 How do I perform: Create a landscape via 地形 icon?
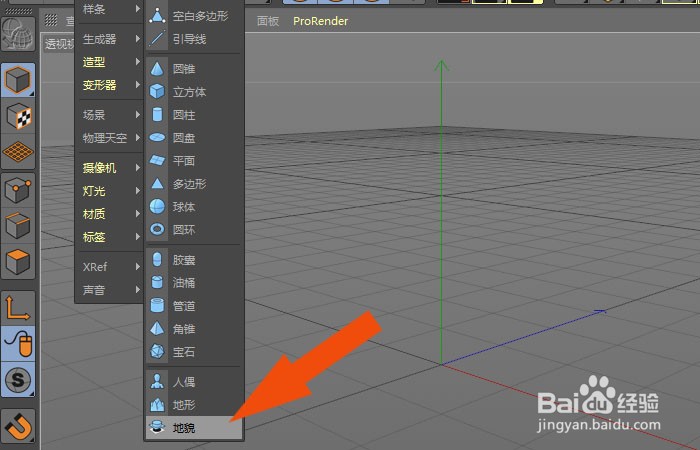click(157, 404)
